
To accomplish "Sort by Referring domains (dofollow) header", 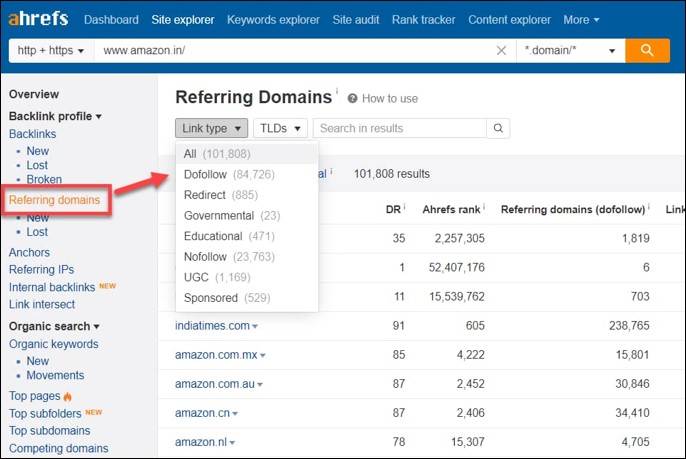I will (x=573, y=210).
